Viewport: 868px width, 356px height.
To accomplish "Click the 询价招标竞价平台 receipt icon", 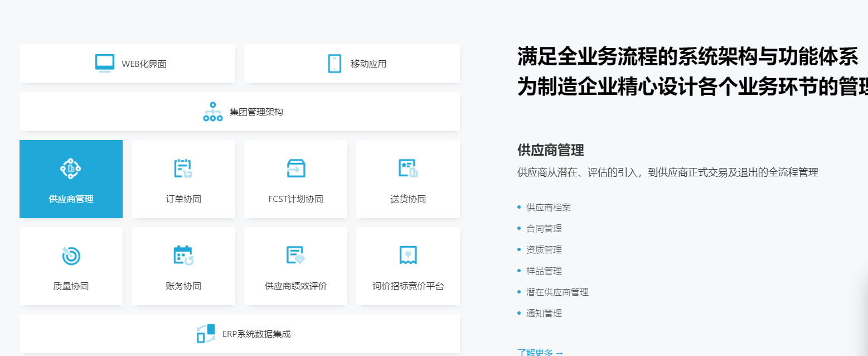I will 408,256.
